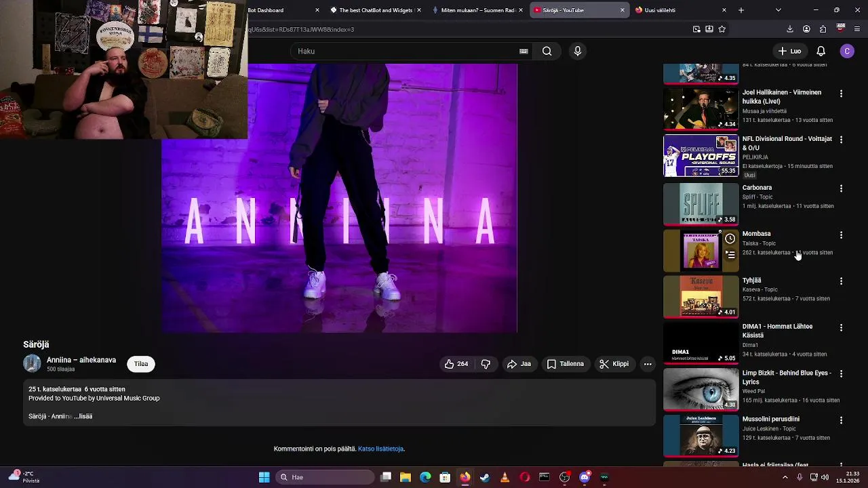The width and height of the screenshot is (868, 488).
Task: Bookmark this page with the star icon
Action: pyautogui.click(x=722, y=29)
